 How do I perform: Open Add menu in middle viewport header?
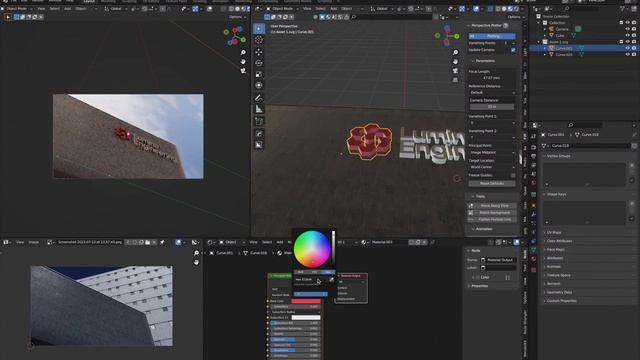coord(333,9)
